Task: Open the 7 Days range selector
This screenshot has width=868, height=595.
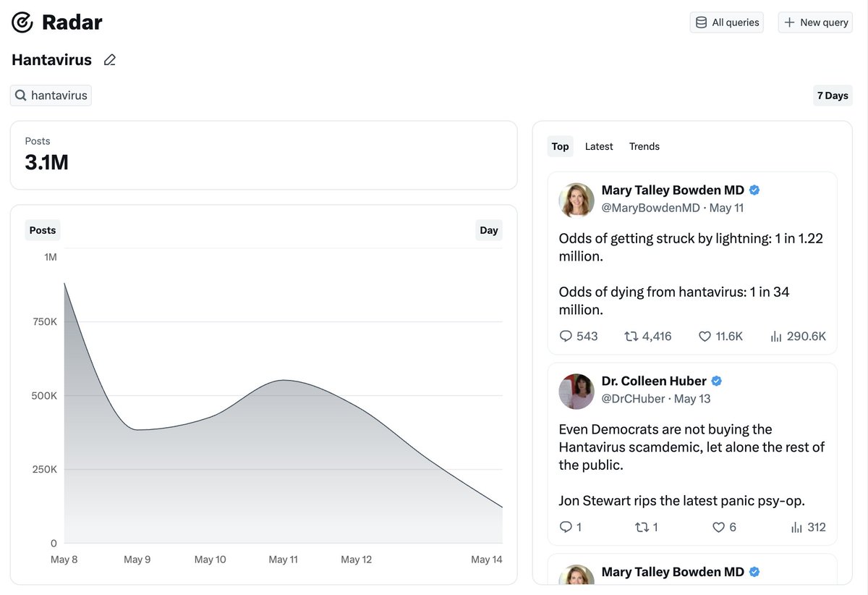Action: pos(833,96)
